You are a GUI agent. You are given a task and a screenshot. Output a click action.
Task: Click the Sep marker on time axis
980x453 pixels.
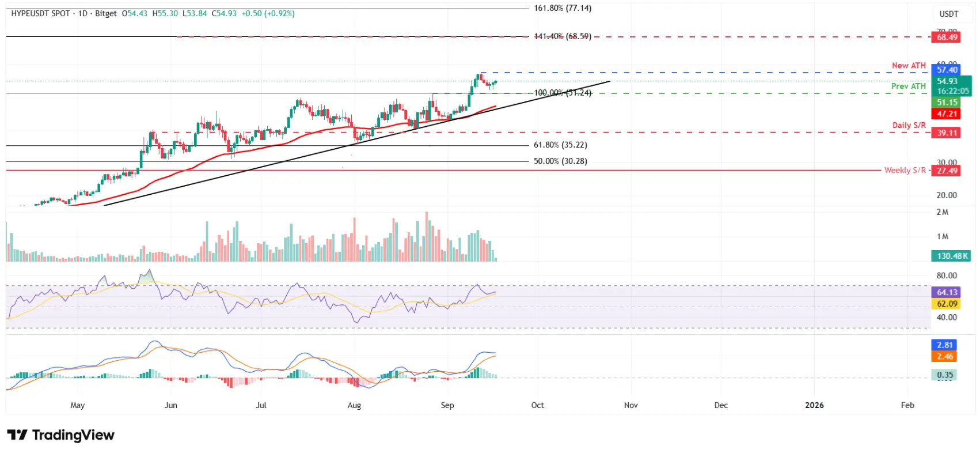pyautogui.click(x=447, y=405)
